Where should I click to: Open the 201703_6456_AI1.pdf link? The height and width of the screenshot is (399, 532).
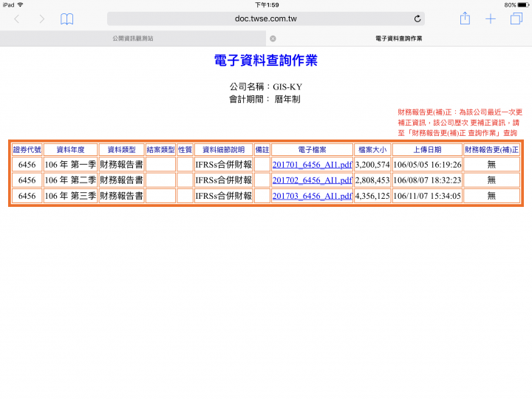(312, 196)
